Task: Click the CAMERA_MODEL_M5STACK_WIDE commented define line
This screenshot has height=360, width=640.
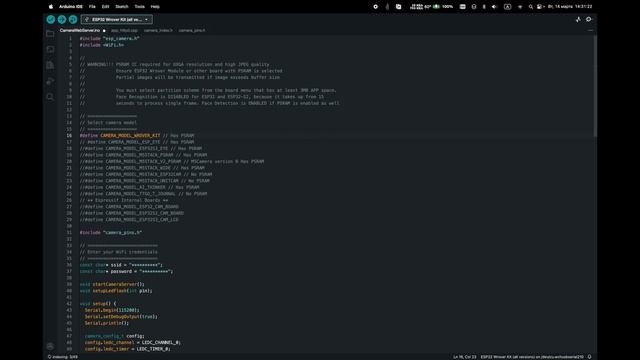Action: pyautogui.click(x=142, y=168)
